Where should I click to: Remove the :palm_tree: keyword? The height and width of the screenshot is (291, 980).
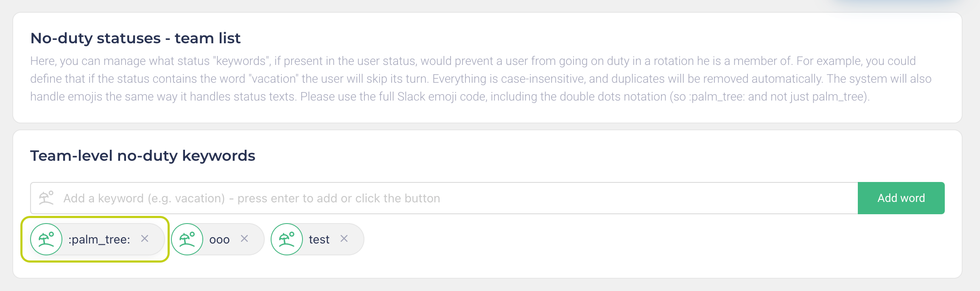pyautogui.click(x=145, y=239)
